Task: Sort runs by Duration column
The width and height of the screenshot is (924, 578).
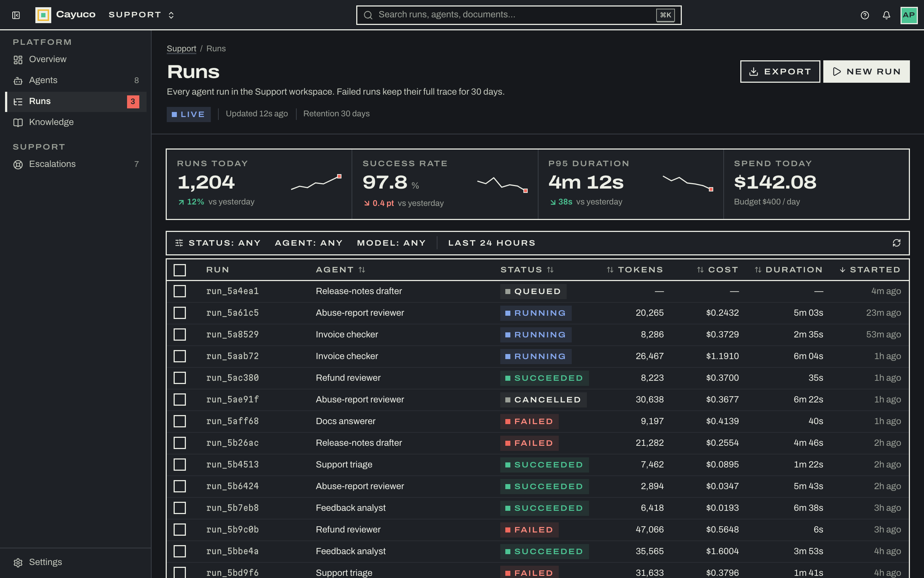Action: click(x=788, y=270)
